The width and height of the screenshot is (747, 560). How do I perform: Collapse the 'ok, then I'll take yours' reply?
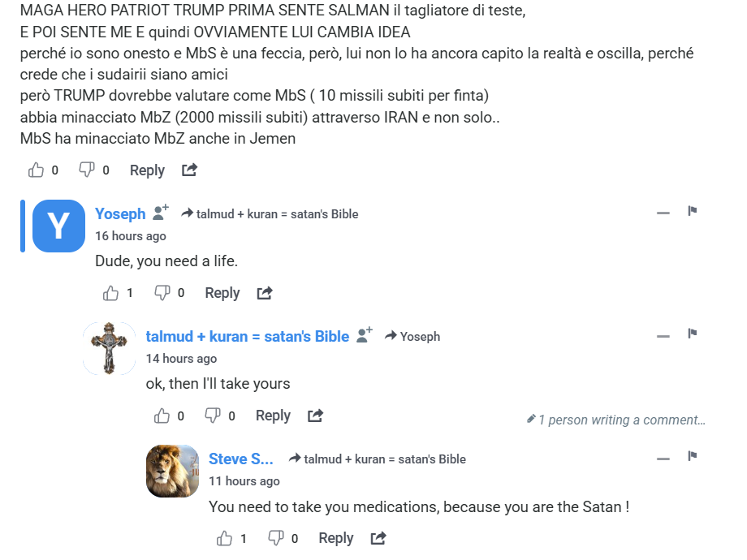663,335
